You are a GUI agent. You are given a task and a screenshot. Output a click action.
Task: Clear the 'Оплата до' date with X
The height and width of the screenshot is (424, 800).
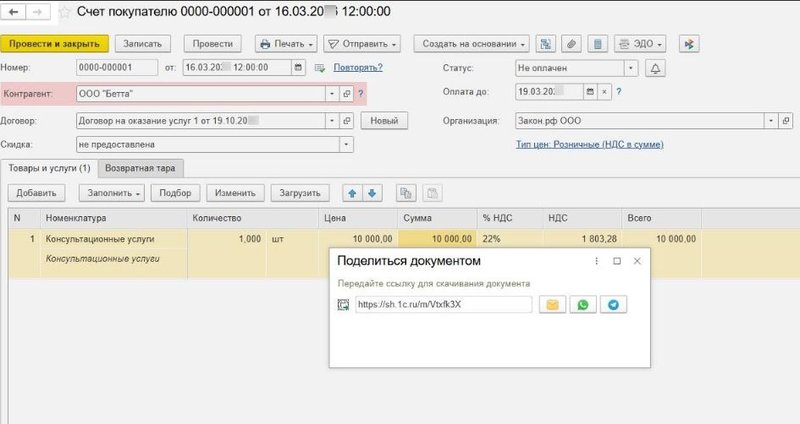coord(605,92)
